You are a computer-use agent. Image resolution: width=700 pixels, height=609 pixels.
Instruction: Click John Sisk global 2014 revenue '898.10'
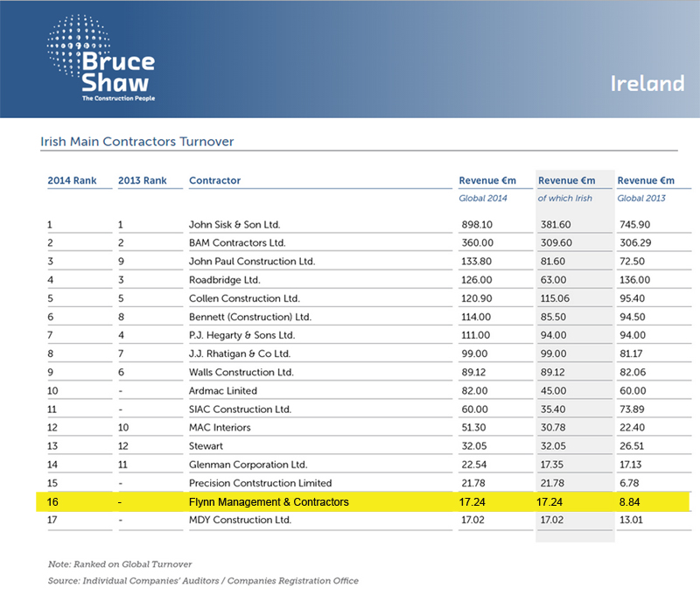click(477, 225)
